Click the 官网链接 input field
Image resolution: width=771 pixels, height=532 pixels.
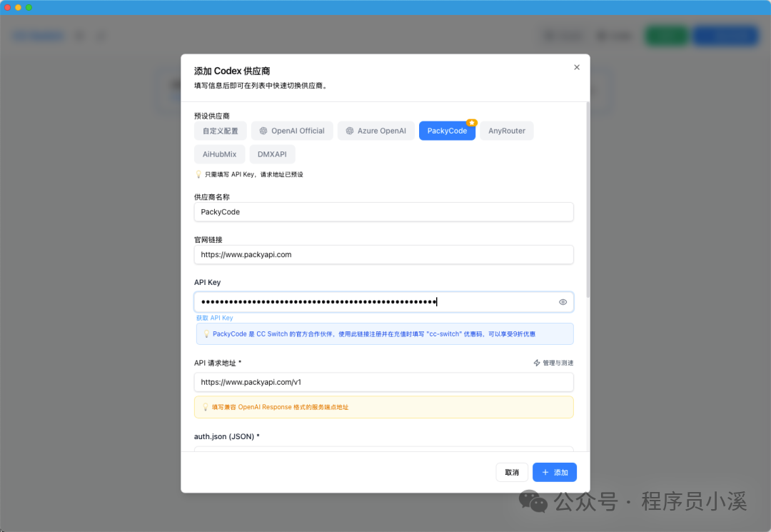(x=383, y=254)
